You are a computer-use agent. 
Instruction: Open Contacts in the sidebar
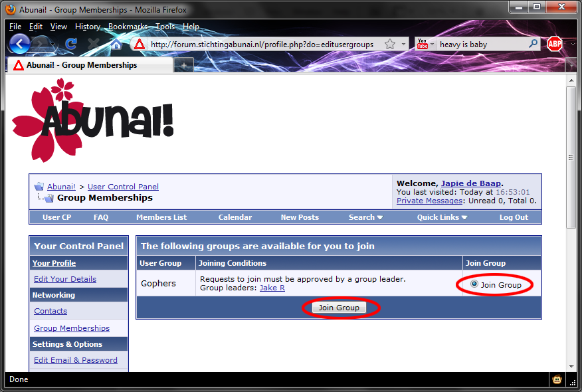click(50, 311)
